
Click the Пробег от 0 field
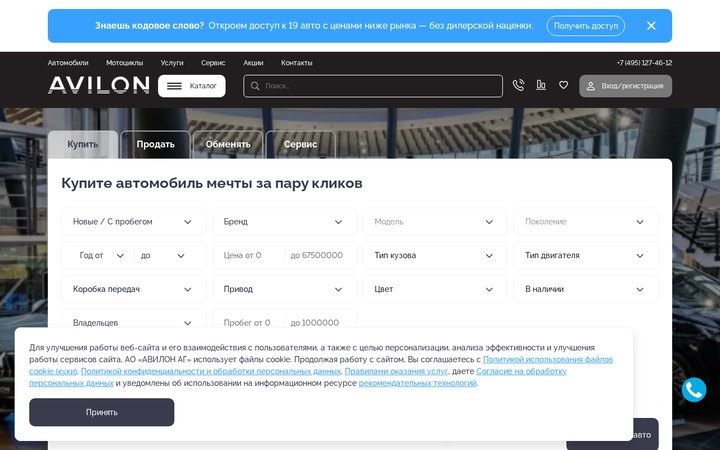click(x=250, y=323)
